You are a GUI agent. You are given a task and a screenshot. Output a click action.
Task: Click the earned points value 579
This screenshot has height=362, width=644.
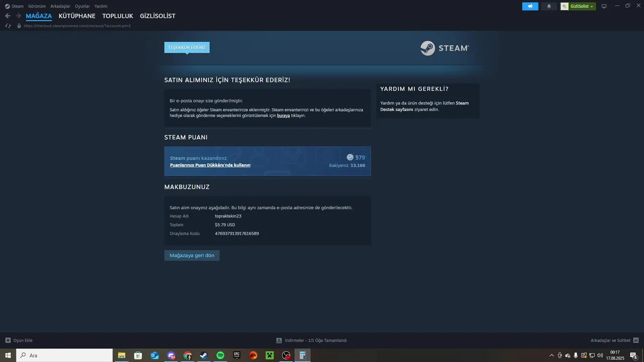360,157
